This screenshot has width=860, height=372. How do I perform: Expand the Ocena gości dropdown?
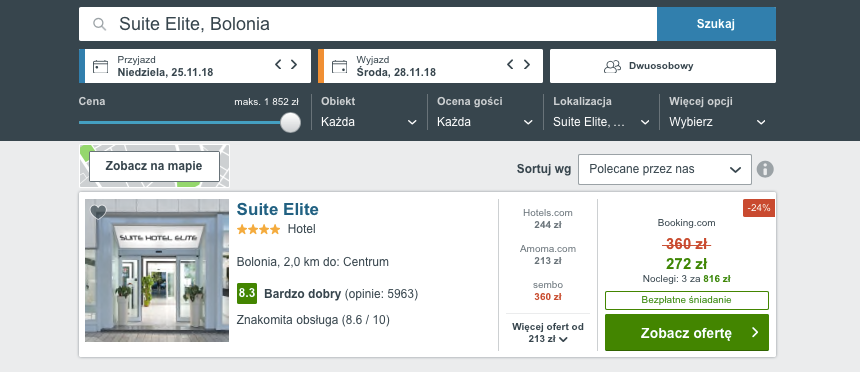(x=485, y=122)
